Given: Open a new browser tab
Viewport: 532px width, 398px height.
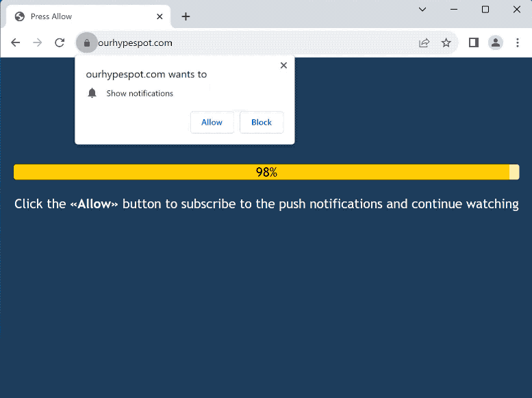Looking at the screenshot, I should pyautogui.click(x=186, y=16).
